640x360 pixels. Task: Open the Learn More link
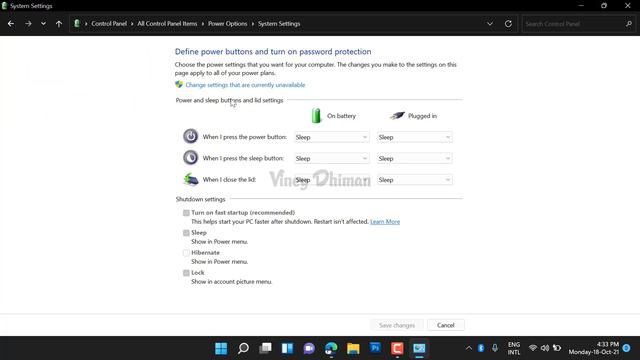385,222
